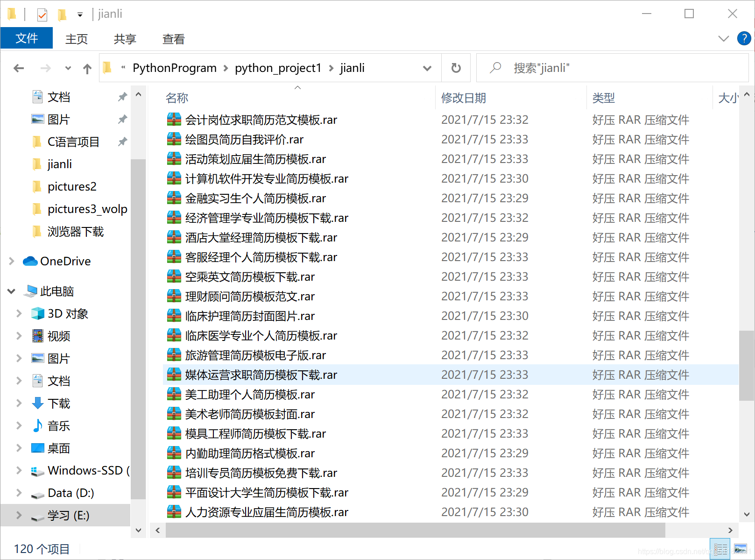Click RAR icon of 会计岗位求职简历范文模板.rar

click(x=174, y=120)
